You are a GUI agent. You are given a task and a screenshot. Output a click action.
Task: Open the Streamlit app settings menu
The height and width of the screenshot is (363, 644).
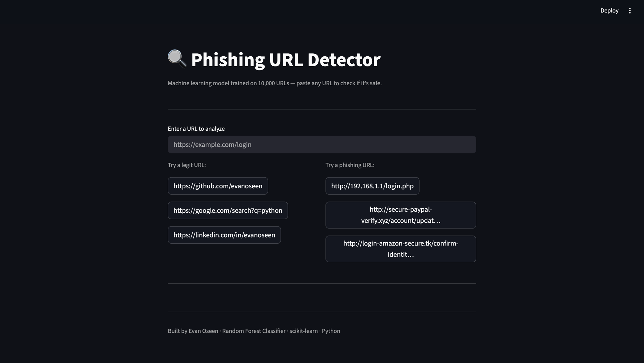pyautogui.click(x=630, y=11)
